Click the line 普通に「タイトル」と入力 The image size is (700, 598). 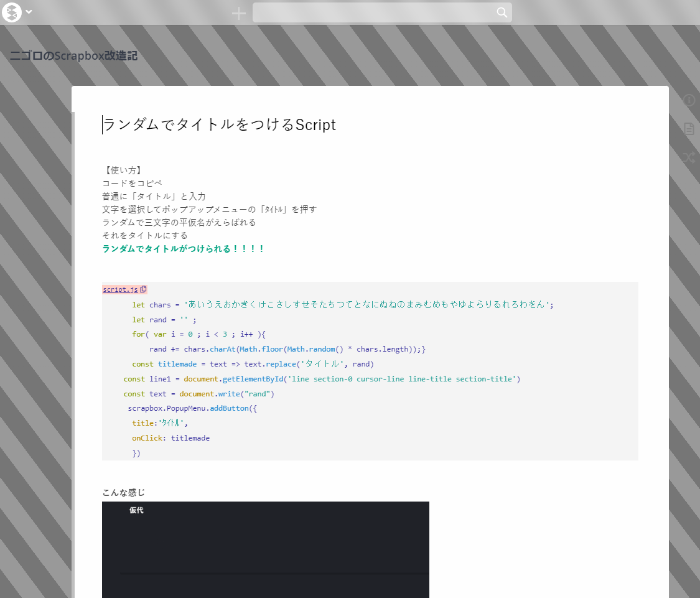pos(154,196)
